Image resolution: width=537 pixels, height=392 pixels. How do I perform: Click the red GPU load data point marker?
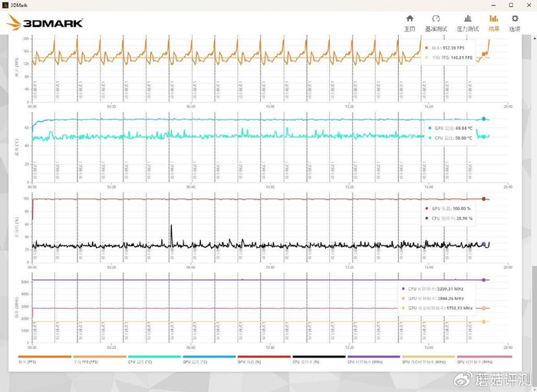(x=483, y=199)
